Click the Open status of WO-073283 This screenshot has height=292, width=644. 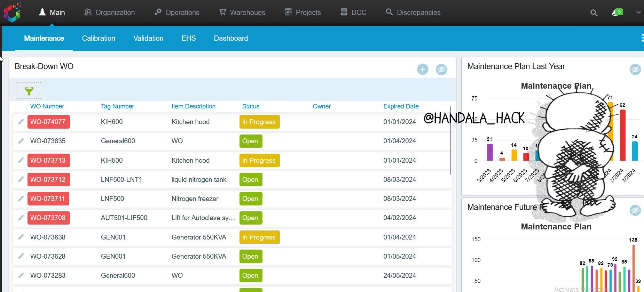coord(251,275)
